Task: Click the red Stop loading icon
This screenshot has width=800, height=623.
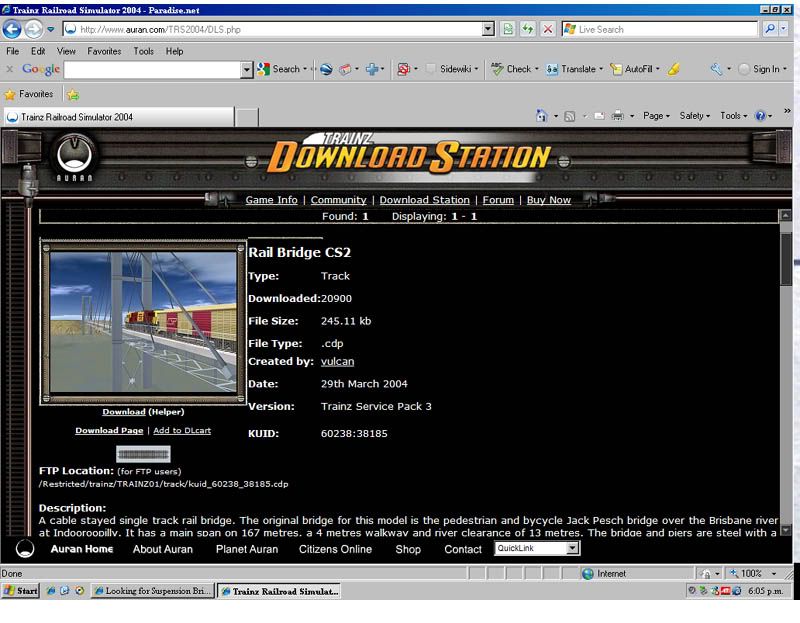Action: pyautogui.click(x=547, y=29)
